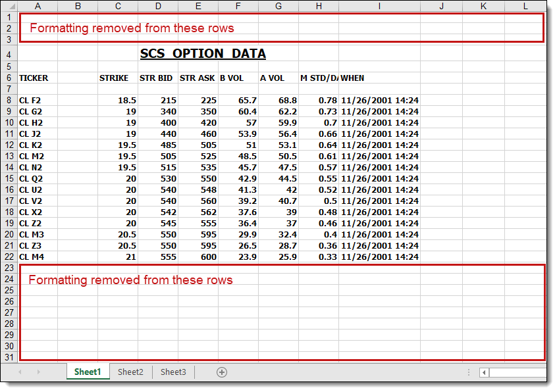Viewport: 557px width, 392px height.
Task: Click ticker cell CL Q2
Action: (38, 178)
